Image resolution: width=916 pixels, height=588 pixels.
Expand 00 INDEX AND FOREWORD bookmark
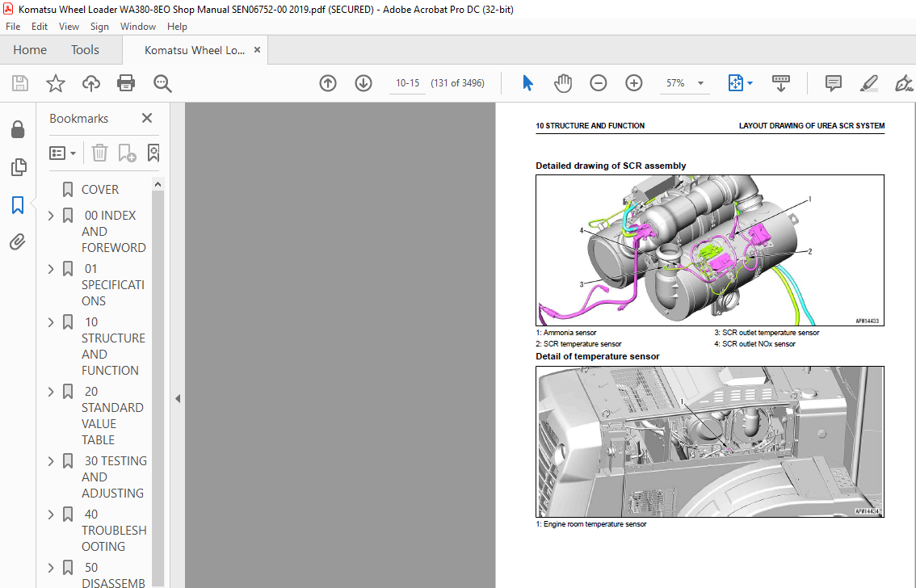coord(51,216)
